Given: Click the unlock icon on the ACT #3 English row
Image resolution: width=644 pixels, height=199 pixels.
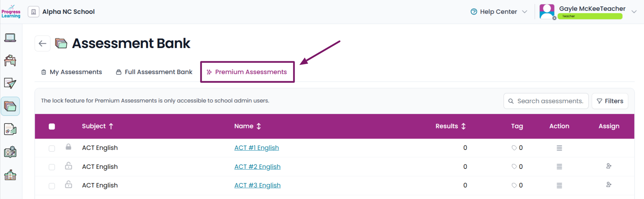Looking at the screenshot, I should [69, 184].
